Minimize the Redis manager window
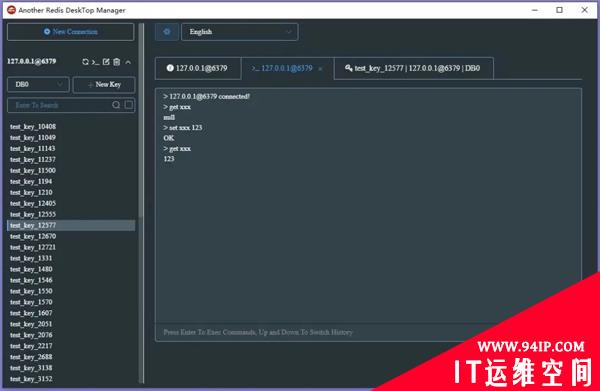 click(x=535, y=10)
